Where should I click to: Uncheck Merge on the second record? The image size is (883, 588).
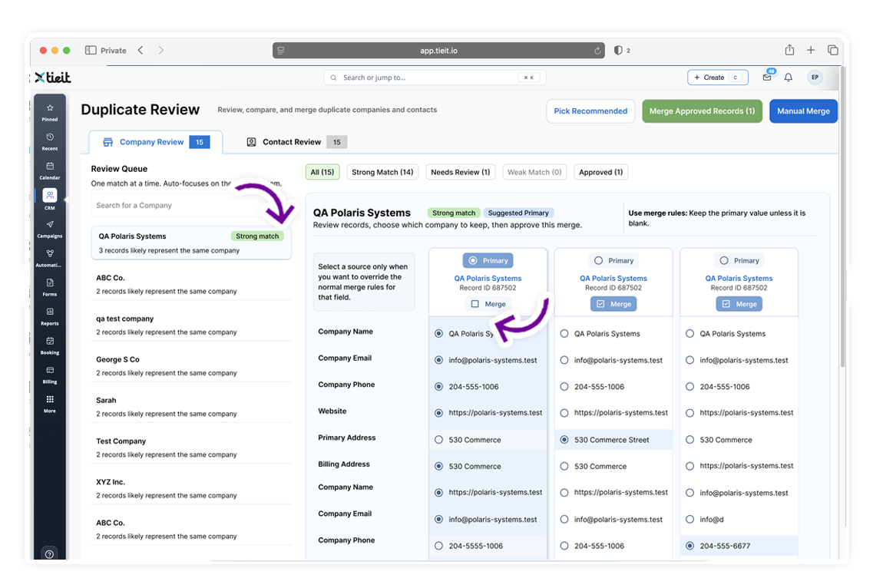coord(600,304)
